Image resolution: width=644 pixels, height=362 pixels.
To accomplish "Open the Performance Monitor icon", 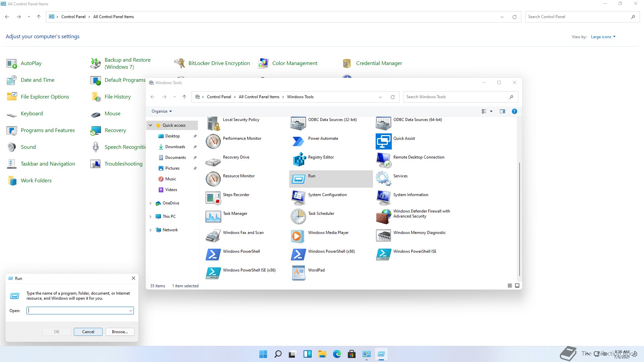I will [213, 141].
